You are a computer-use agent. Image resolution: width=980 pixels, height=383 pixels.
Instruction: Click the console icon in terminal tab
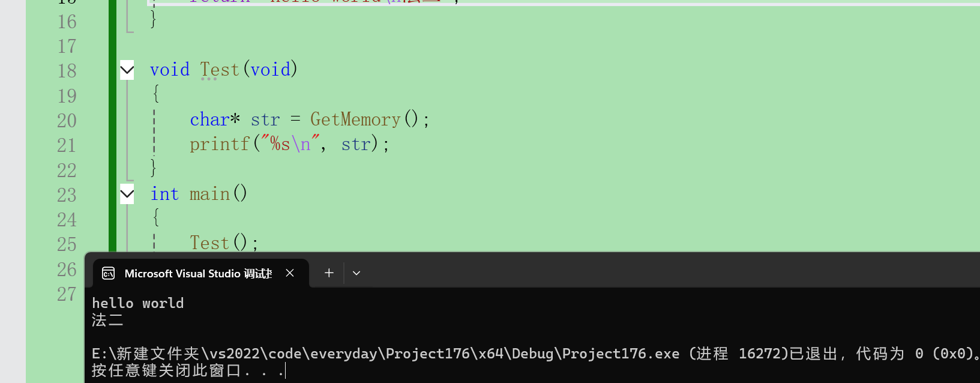pos(109,274)
